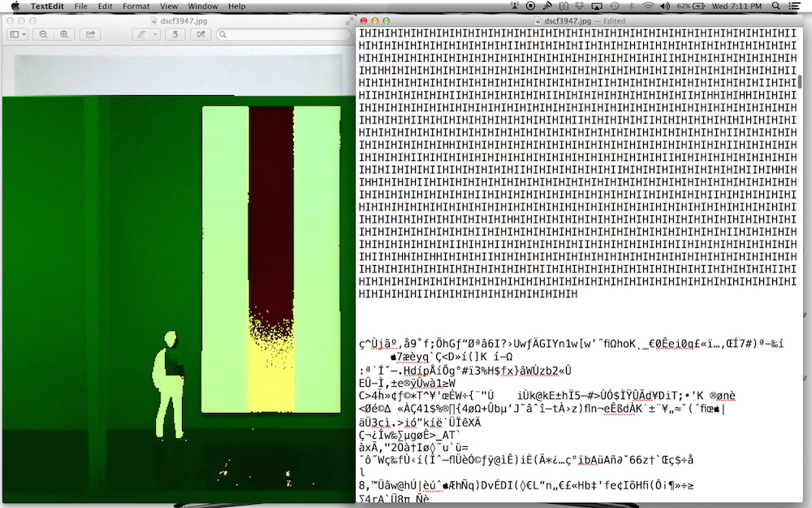Click the Preview search field
The width and height of the screenshot is (812, 508).
click(x=283, y=34)
